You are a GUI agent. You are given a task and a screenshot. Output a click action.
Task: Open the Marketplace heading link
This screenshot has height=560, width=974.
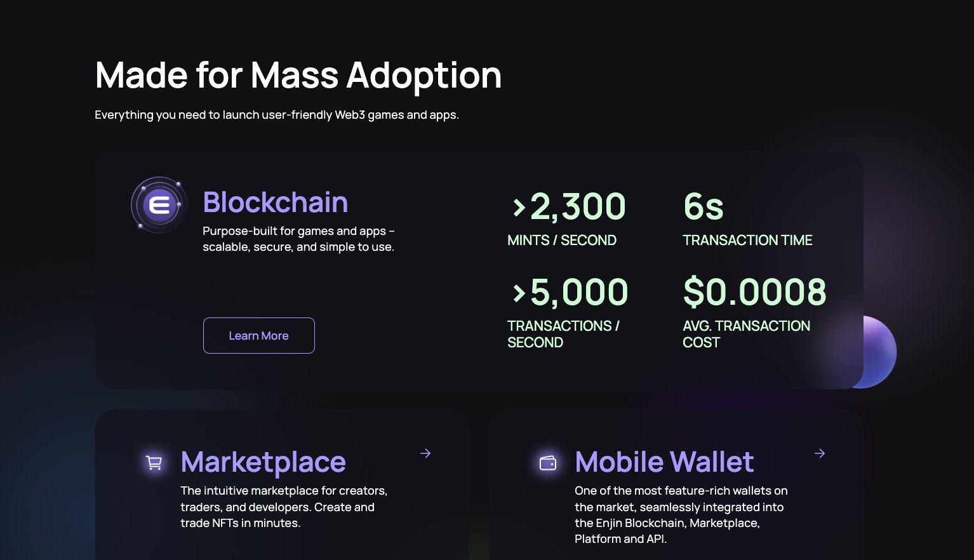pyautogui.click(x=263, y=462)
